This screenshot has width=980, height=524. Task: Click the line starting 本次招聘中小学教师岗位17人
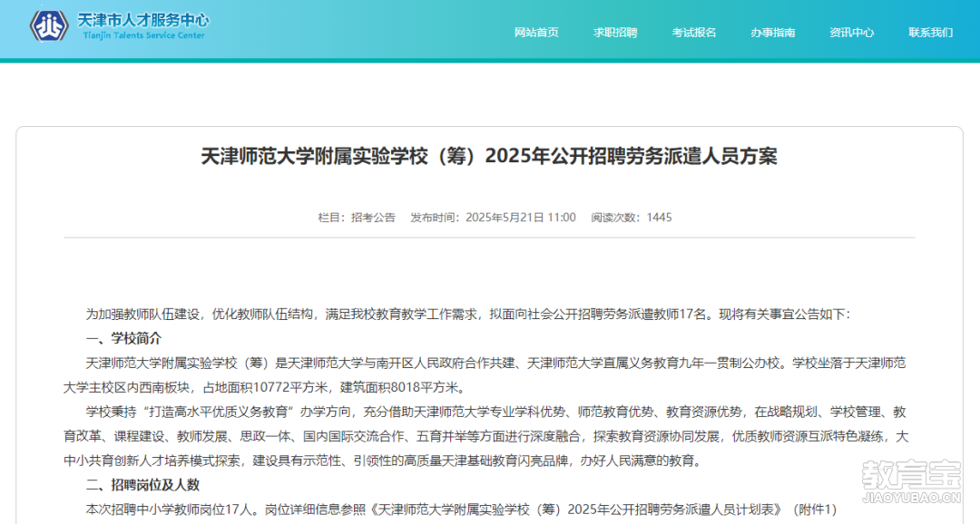[461, 509]
